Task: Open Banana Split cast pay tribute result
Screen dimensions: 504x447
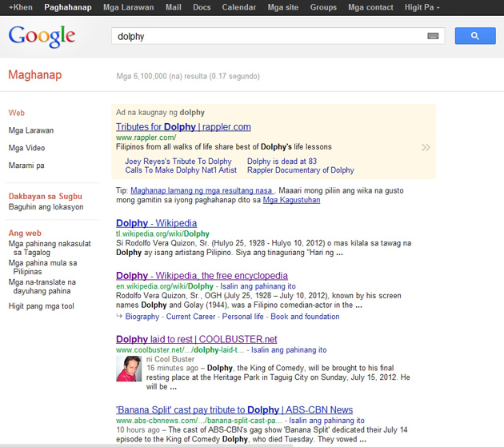Action: tap(234, 410)
